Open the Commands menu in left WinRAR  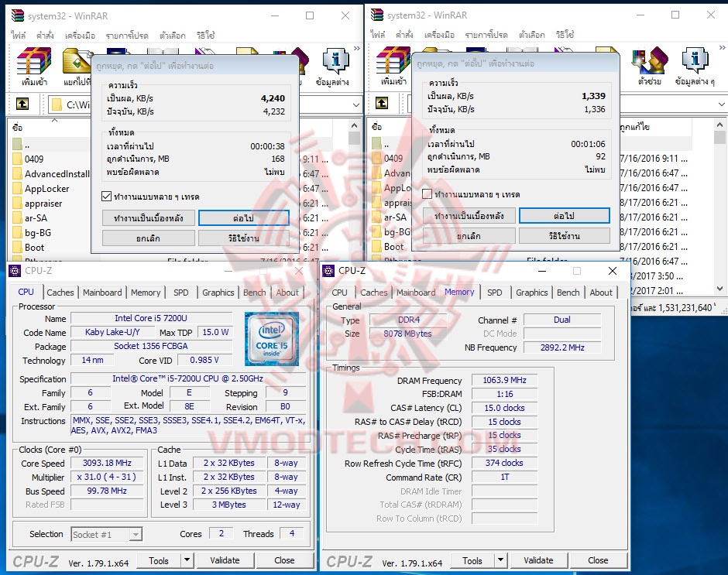coord(45,36)
